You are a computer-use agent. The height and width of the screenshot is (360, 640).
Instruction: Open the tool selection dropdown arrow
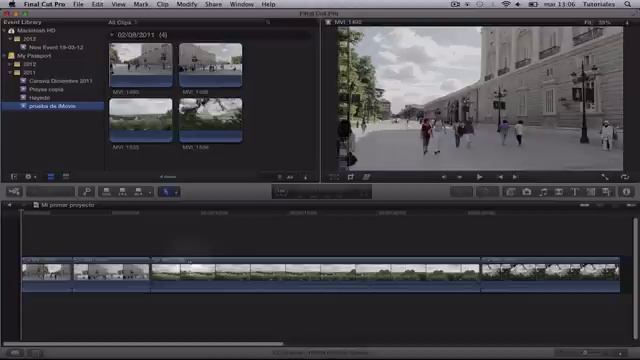coord(176,192)
